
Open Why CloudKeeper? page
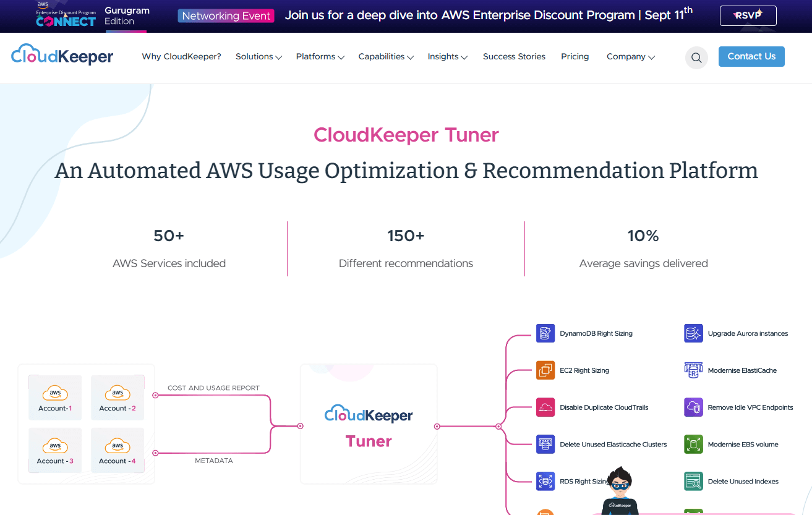click(182, 57)
